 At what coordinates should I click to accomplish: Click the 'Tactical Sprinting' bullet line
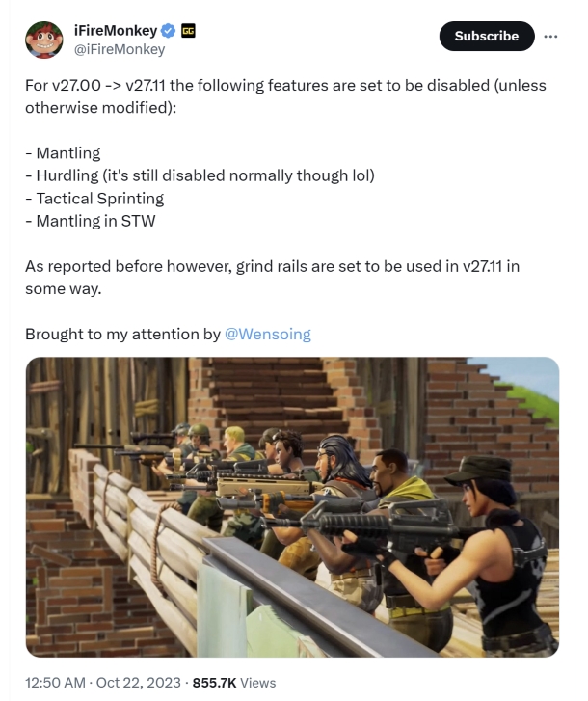coord(94,199)
